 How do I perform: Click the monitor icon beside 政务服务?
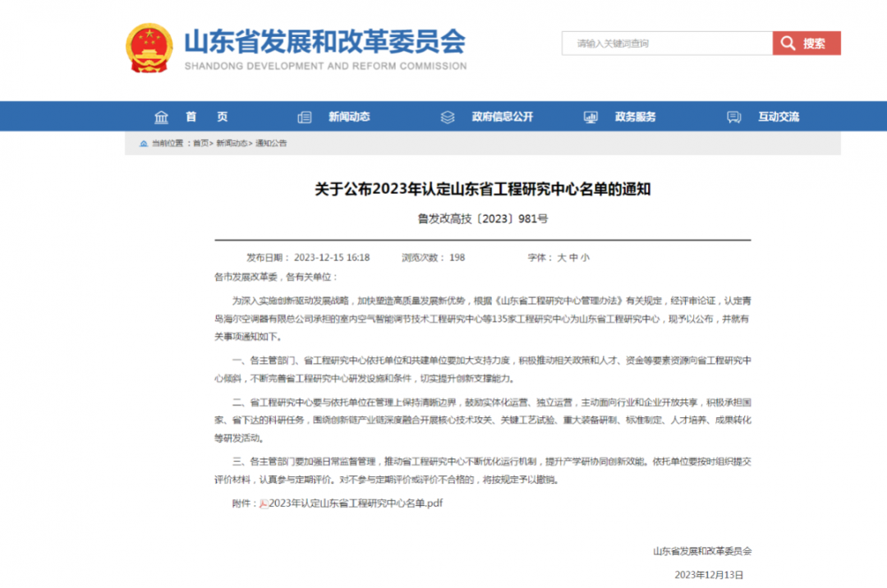pos(591,117)
